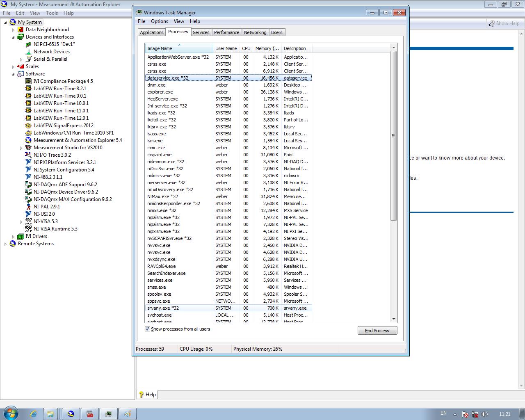Click the process list scroll-down arrow
Screen dimensions: 525x420
point(394,319)
